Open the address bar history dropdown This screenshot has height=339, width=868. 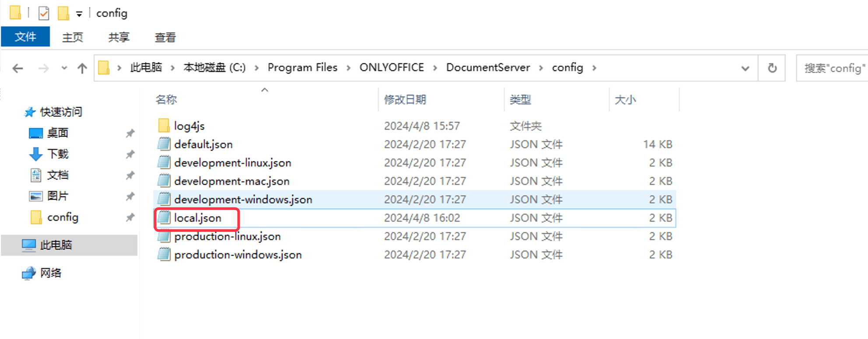(x=745, y=68)
